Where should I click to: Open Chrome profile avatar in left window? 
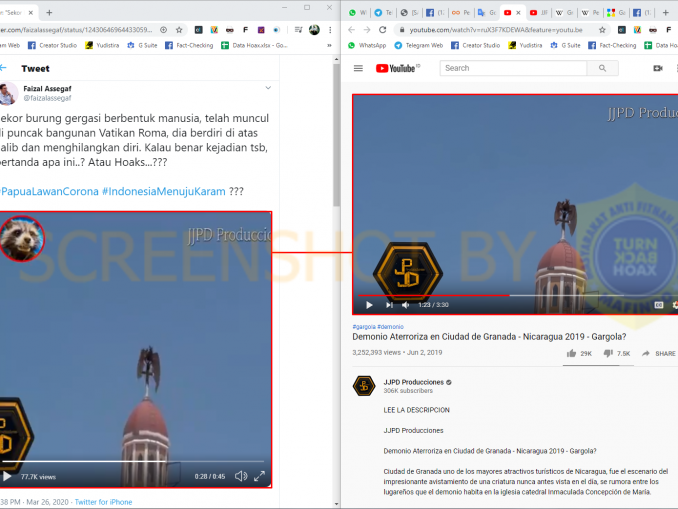point(314,30)
